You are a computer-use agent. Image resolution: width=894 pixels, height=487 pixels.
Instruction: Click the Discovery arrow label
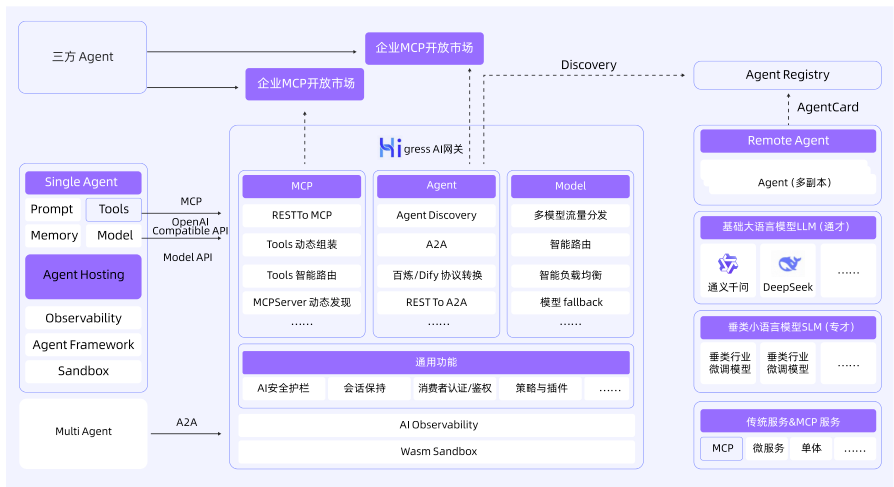coord(588,65)
